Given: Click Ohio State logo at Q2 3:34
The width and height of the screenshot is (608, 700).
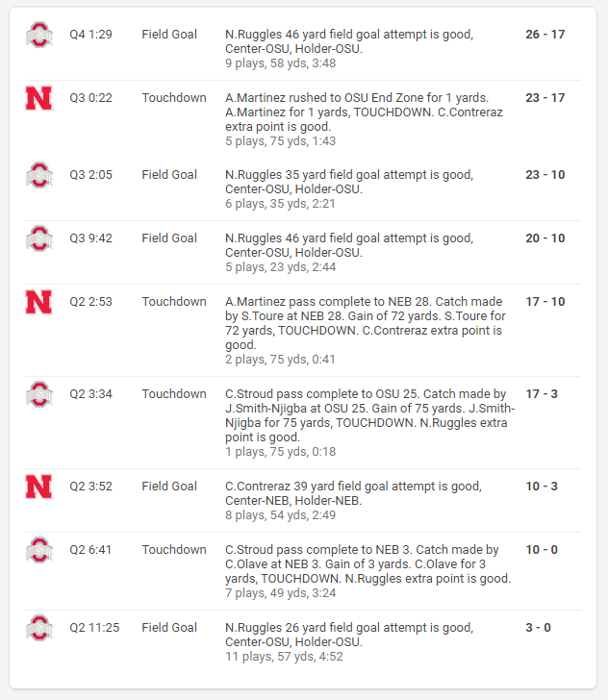Looking at the screenshot, I should point(39,394).
